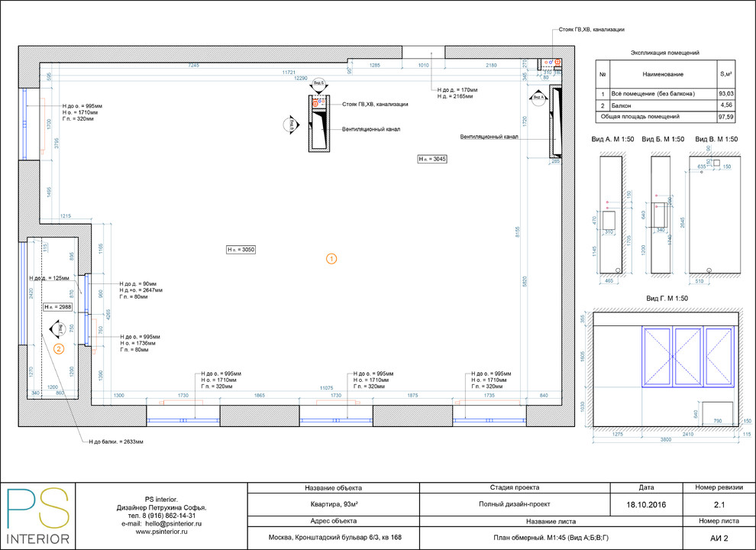Select the height tag "Н п. = 3045"

click(432, 159)
